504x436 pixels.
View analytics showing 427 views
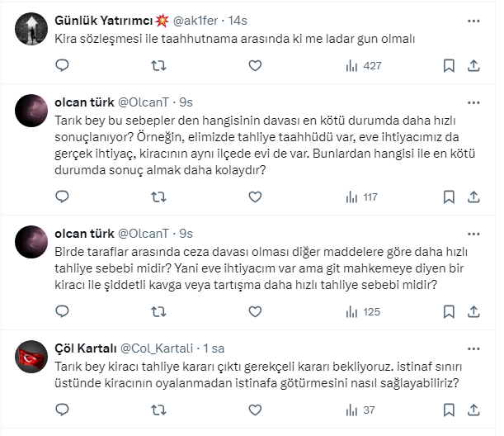point(363,65)
